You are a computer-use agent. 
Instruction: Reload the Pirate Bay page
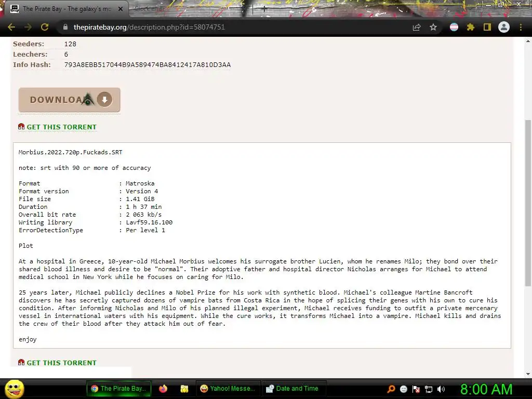pos(45,27)
